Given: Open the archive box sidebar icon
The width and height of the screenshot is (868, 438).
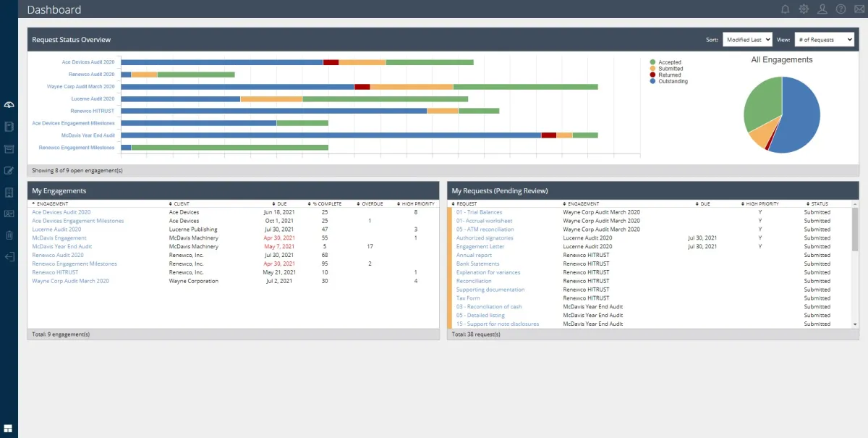Looking at the screenshot, I should point(9,148).
